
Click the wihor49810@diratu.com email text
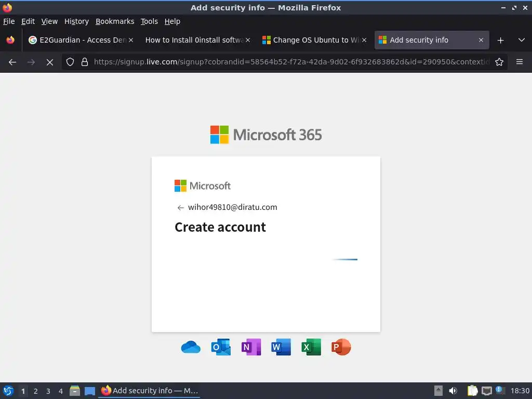(232, 207)
